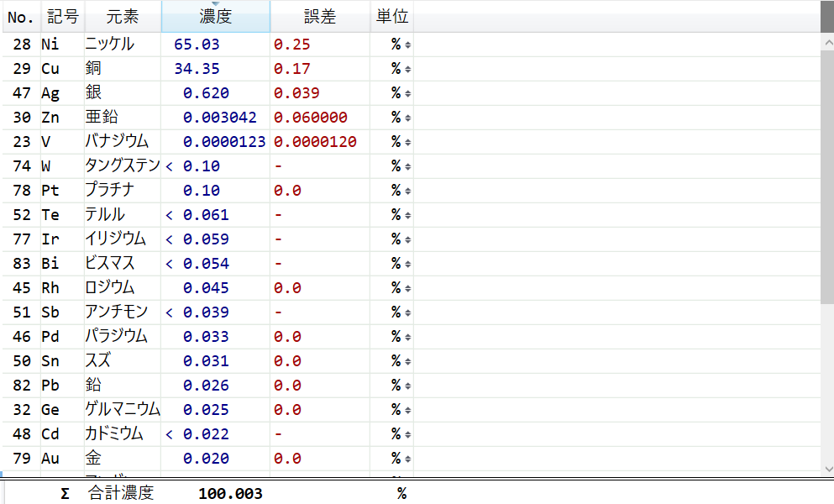
Task: Open unit dropdown for the Cu row
Action: point(407,69)
